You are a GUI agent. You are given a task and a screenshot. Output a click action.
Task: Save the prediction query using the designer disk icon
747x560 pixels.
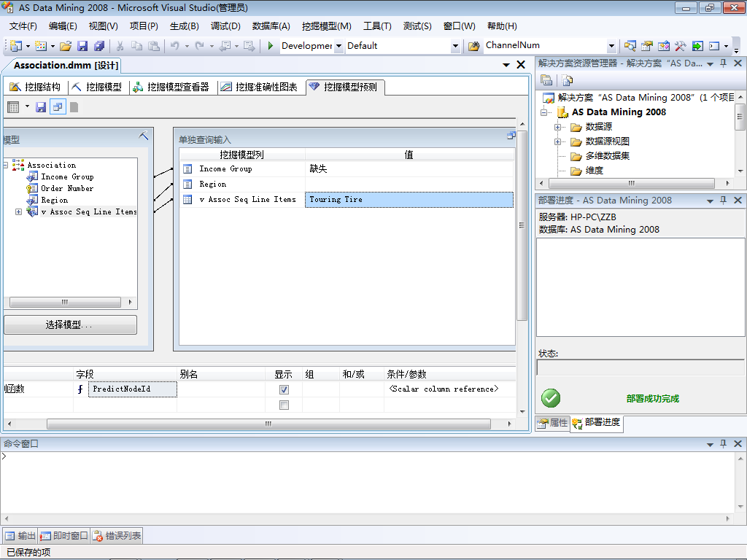[x=41, y=107]
